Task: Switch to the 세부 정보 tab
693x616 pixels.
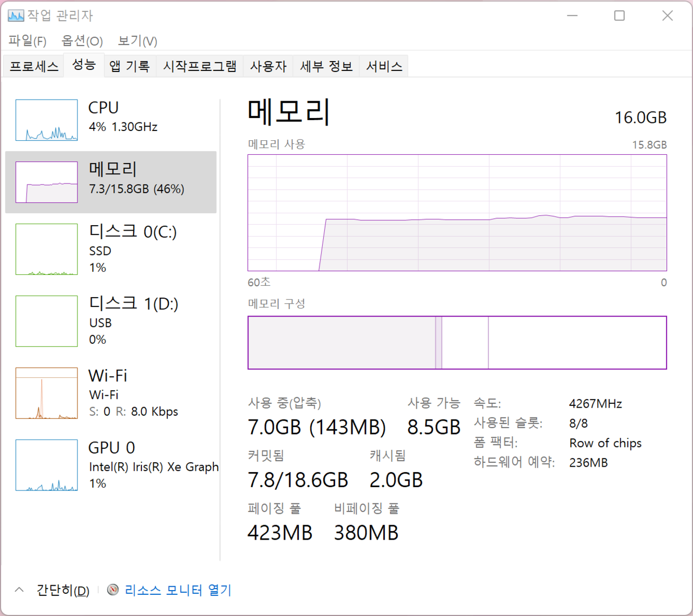Action: tap(326, 67)
